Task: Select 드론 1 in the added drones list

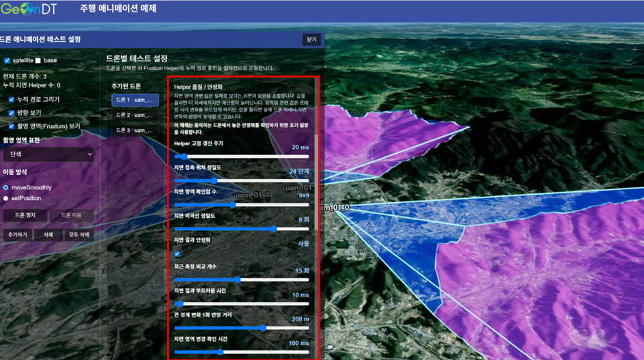Action: point(135,100)
